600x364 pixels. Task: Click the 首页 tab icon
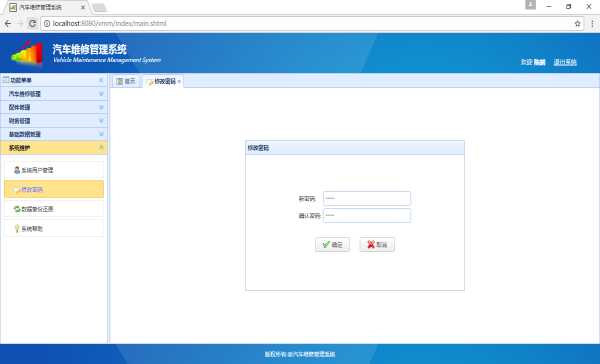(119, 81)
